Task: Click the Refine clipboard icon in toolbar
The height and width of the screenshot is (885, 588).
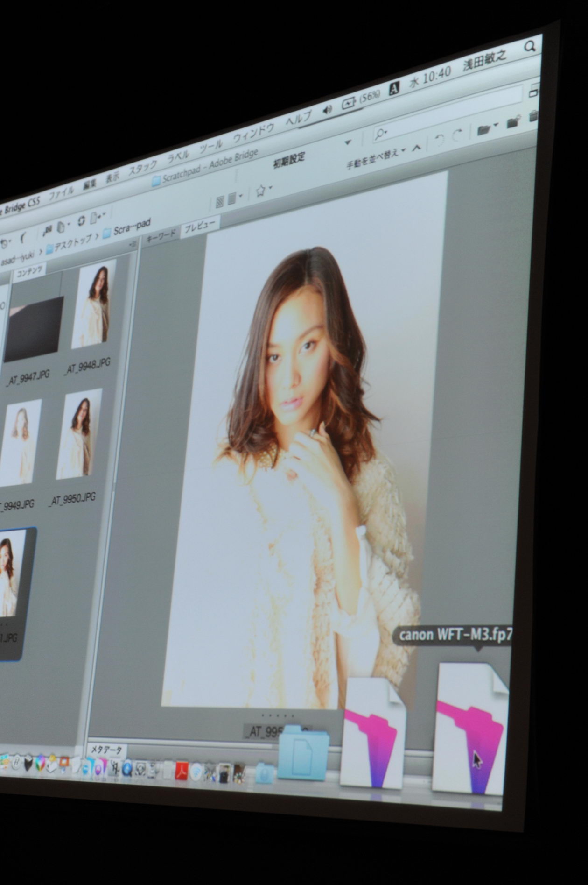Action: click(61, 227)
